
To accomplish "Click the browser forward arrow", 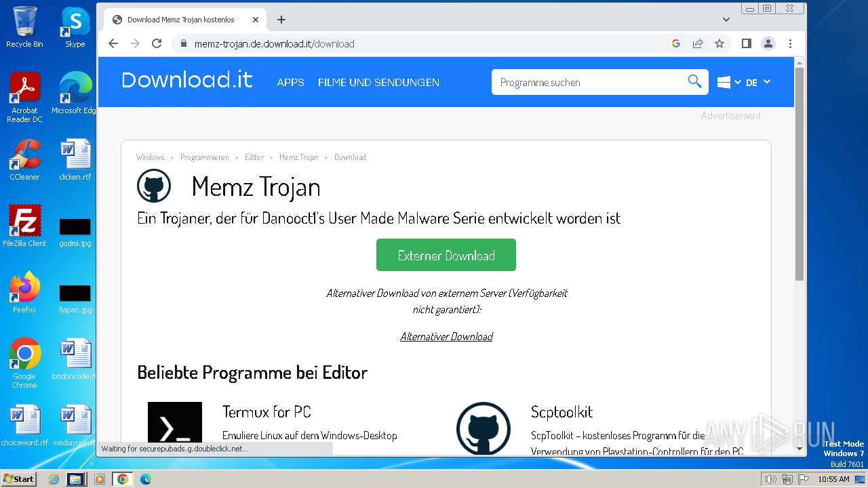I will coord(135,43).
